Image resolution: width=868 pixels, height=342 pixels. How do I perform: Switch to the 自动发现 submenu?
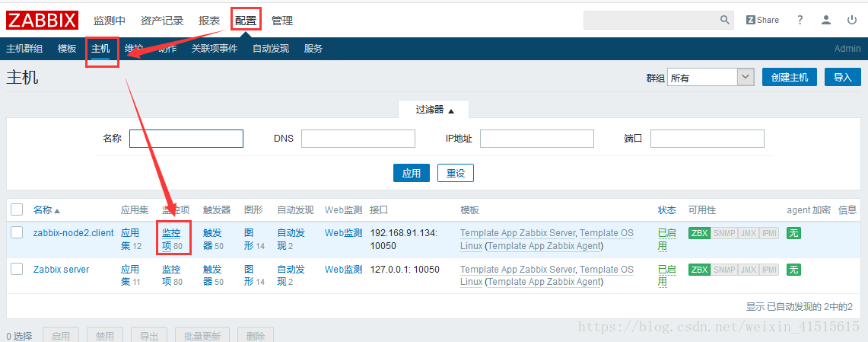tap(271, 49)
